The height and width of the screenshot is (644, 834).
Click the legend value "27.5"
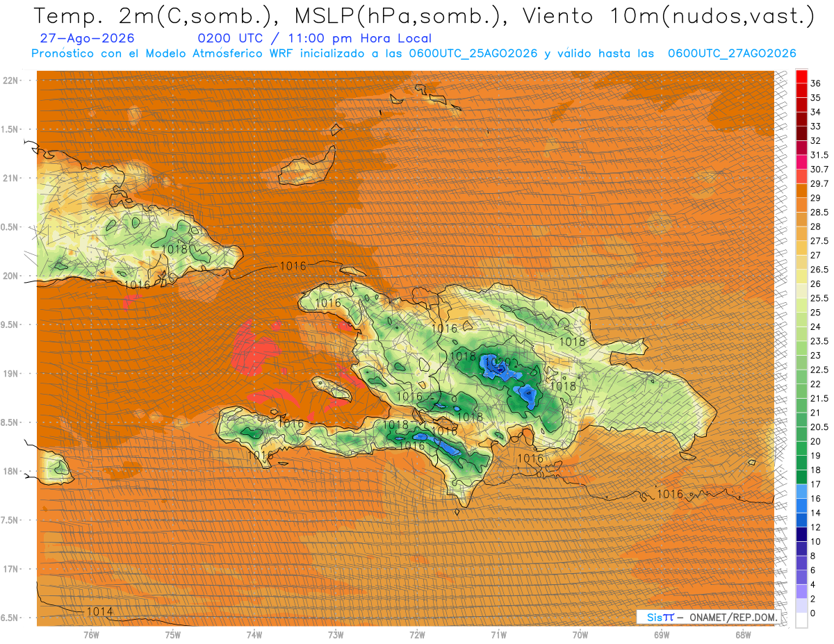click(819, 241)
